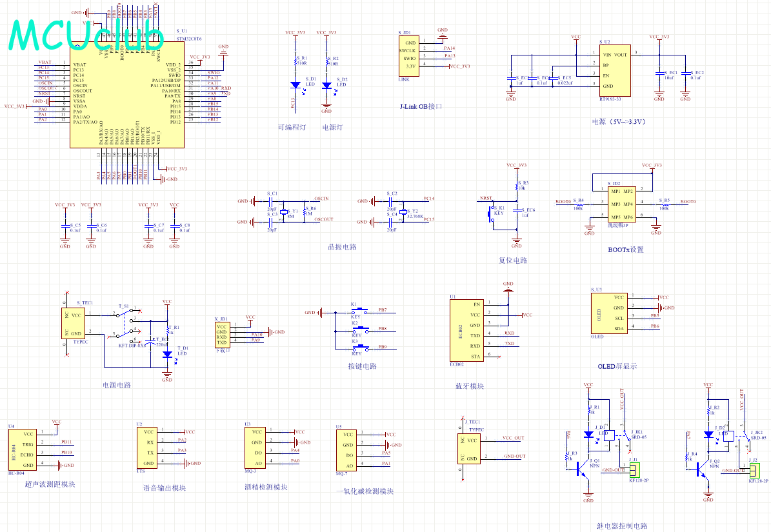Click the '按键电路' caption

(x=363, y=366)
